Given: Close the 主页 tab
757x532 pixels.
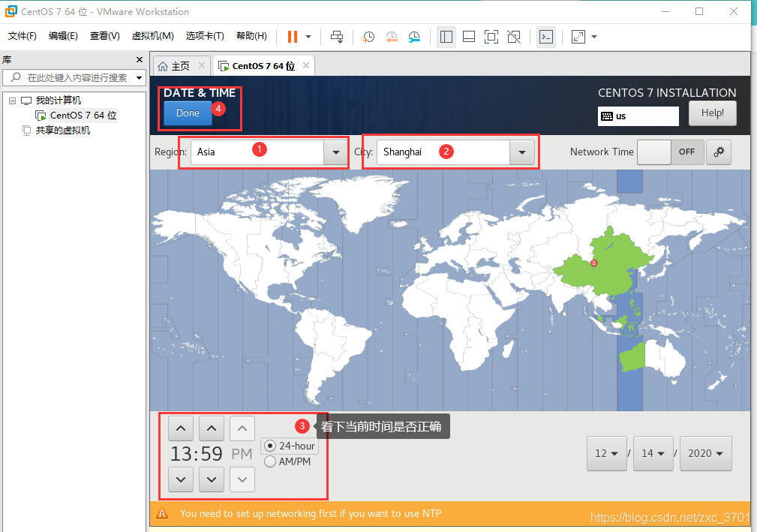Looking at the screenshot, I should 202,65.
